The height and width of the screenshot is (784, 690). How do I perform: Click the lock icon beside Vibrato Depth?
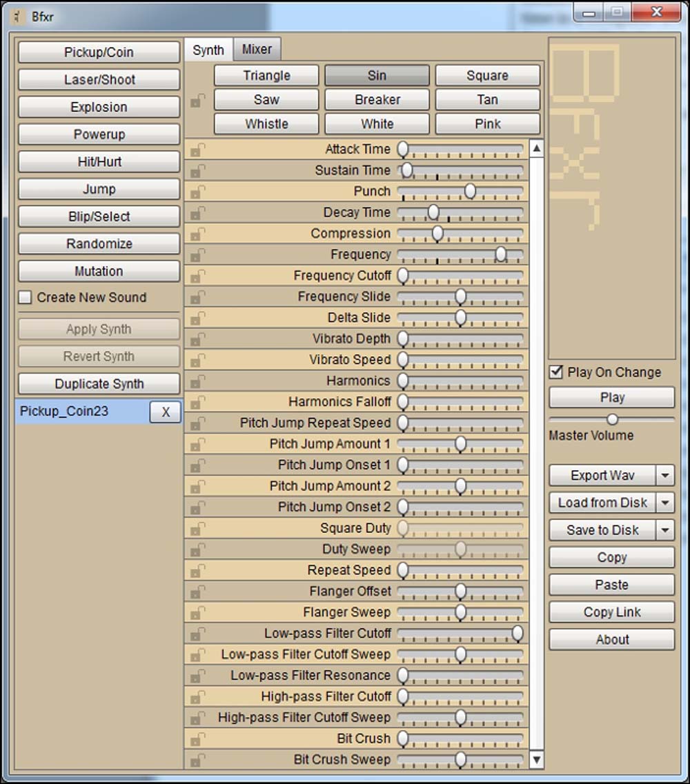pyautogui.click(x=197, y=339)
